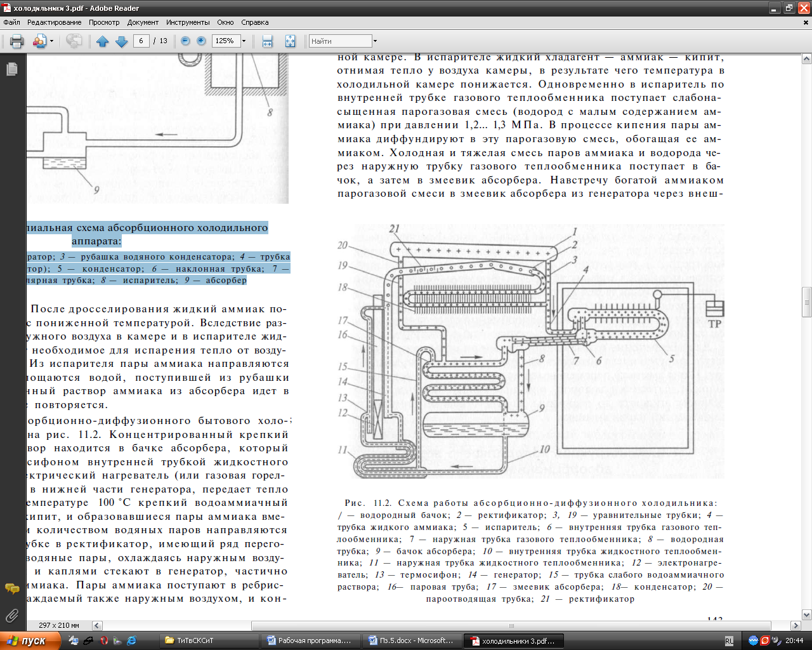Open the Инструменты menu
Image resolution: width=812 pixels, height=650 pixels.
[188, 22]
